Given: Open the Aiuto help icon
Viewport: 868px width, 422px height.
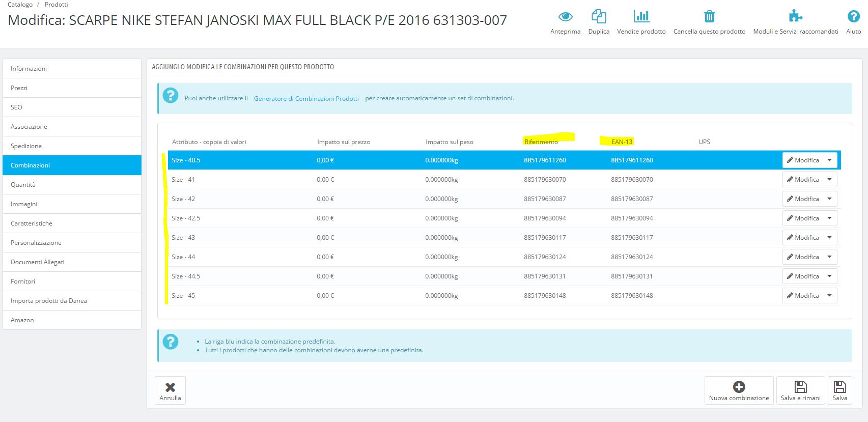Looking at the screenshot, I should pos(853,17).
